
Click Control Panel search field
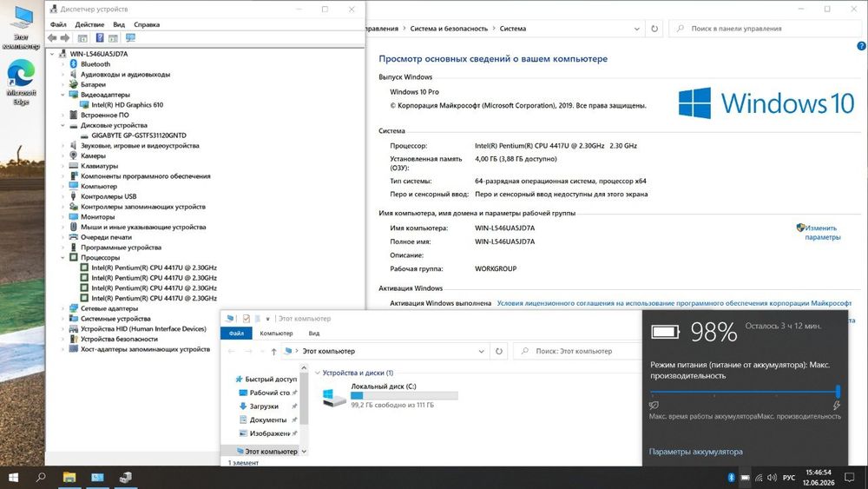tap(765, 29)
